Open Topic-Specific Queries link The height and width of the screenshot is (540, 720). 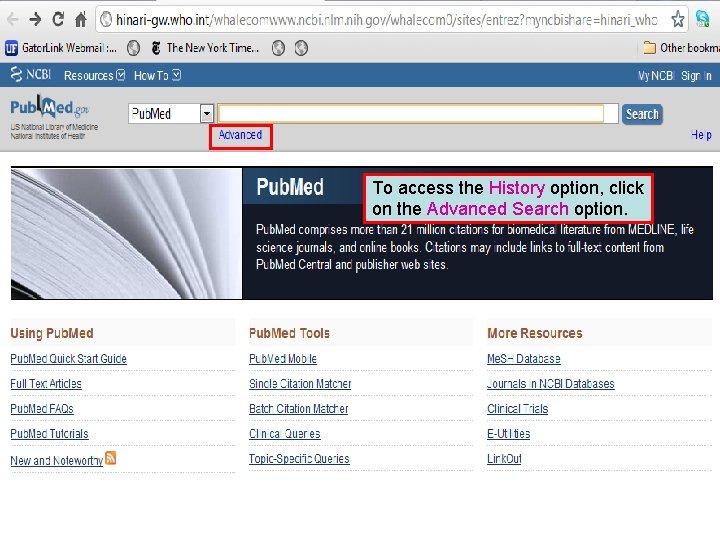click(x=299, y=458)
